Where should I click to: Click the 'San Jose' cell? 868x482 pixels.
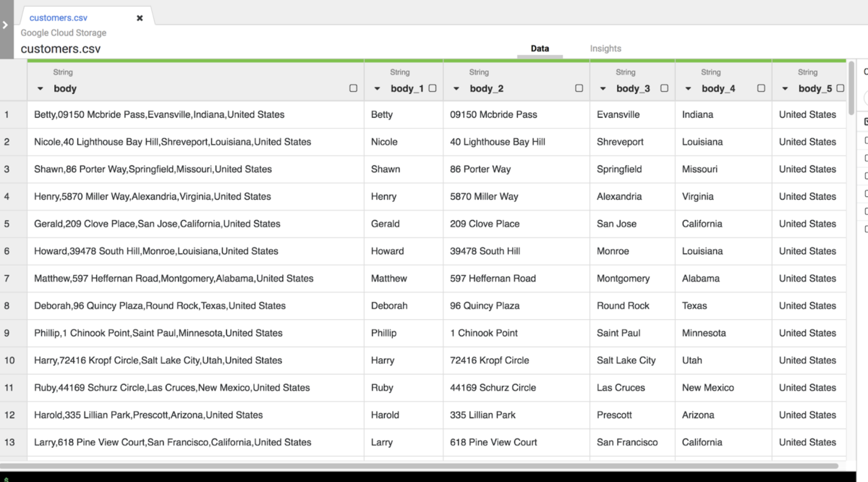(x=632, y=224)
